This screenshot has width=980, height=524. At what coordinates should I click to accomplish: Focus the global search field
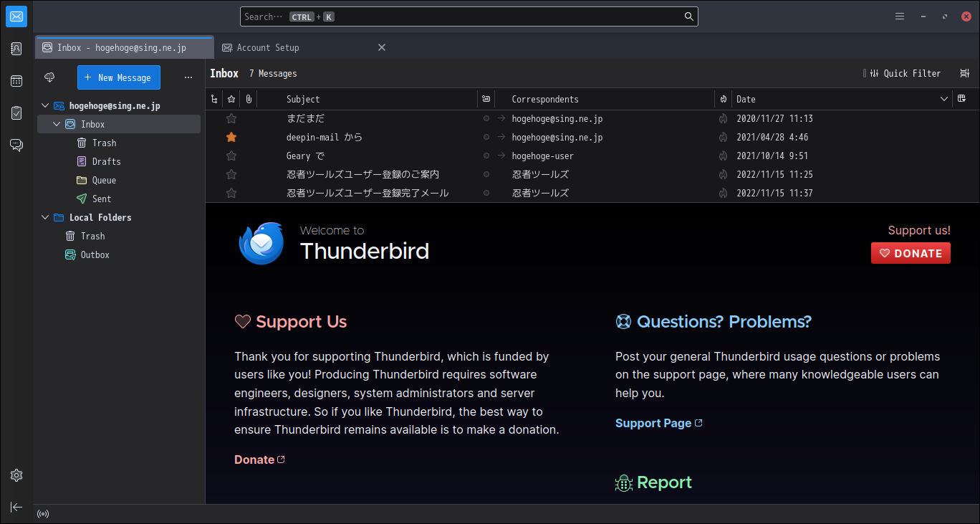coord(469,16)
